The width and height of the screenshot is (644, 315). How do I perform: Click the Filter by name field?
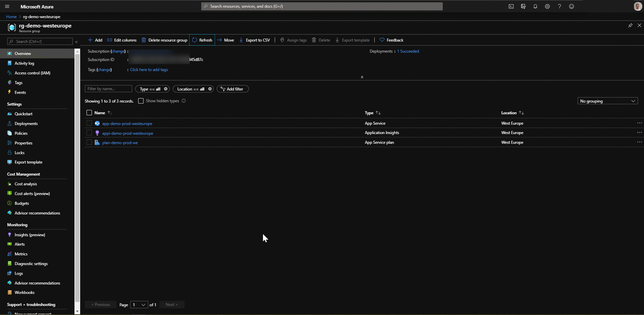coord(108,89)
